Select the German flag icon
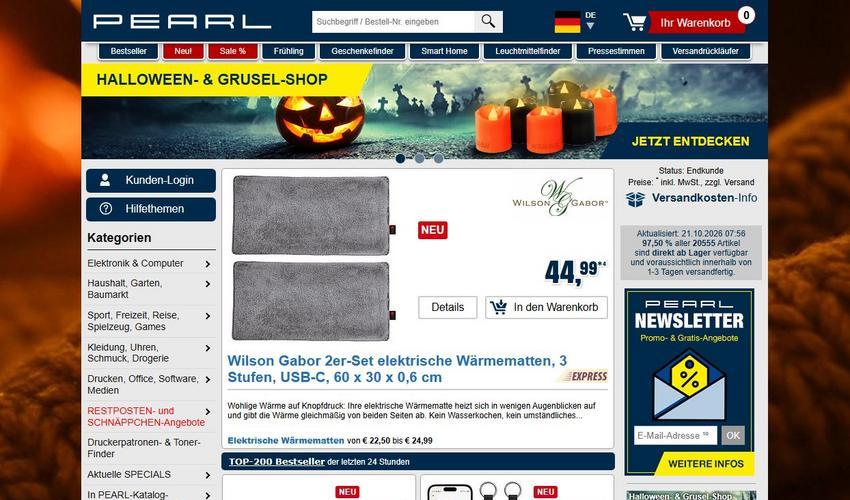The height and width of the screenshot is (500, 850). (567, 22)
